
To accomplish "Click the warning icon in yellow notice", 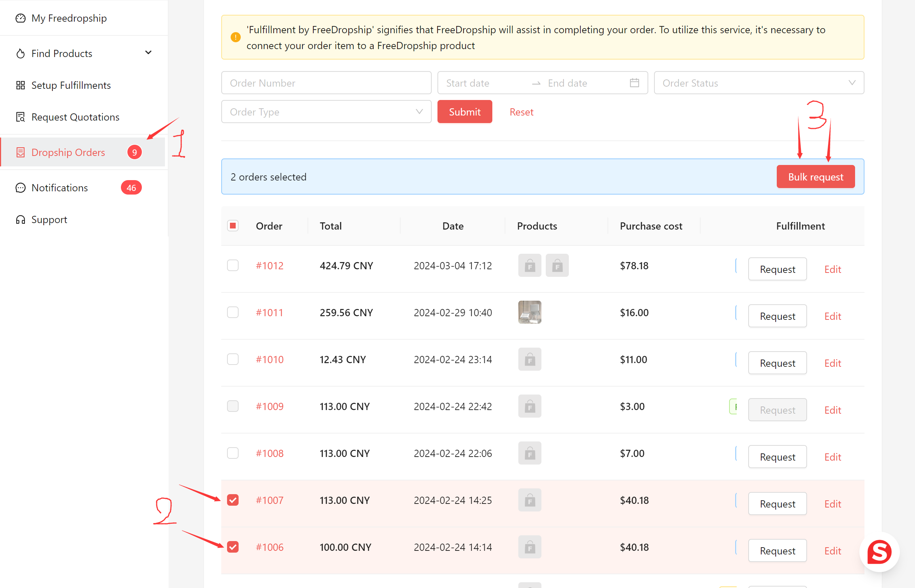I will click(x=236, y=38).
